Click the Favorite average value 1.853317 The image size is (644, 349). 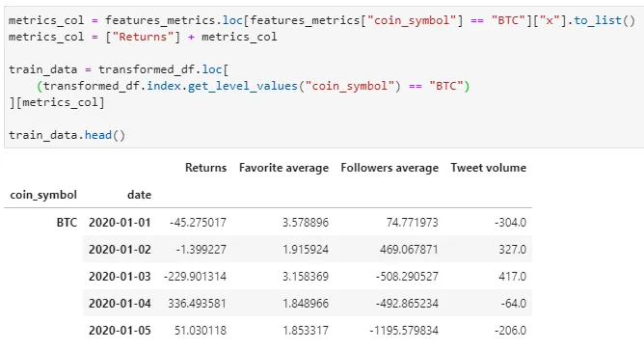click(306, 331)
